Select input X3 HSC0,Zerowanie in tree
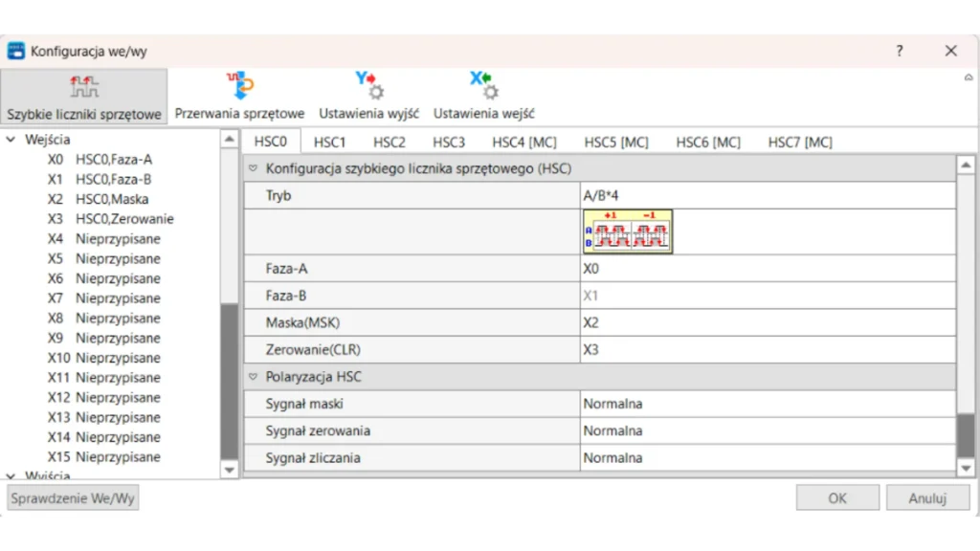 111,219
